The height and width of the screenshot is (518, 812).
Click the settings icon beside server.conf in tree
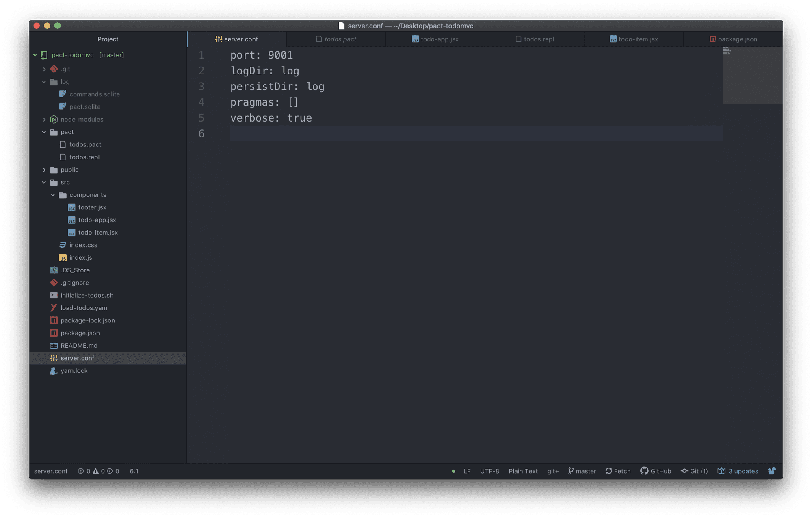click(x=54, y=358)
